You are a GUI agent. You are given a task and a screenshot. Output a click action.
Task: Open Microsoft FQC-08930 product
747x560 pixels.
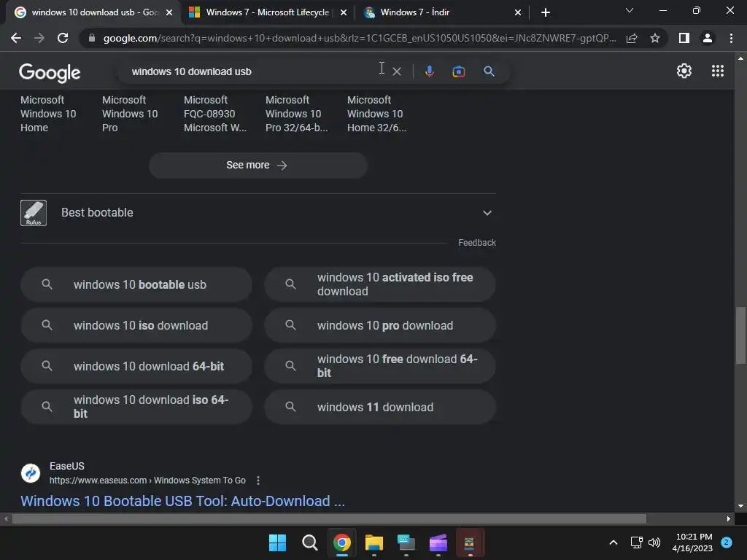click(x=215, y=114)
